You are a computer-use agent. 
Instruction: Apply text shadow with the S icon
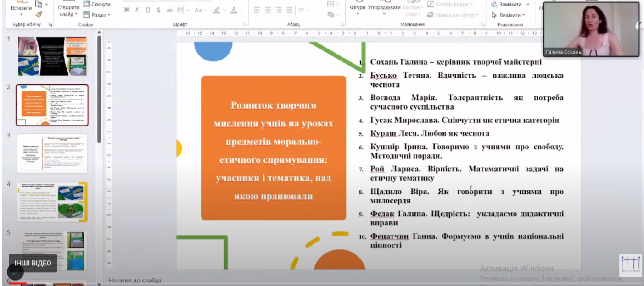pyautogui.click(x=159, y=10)
